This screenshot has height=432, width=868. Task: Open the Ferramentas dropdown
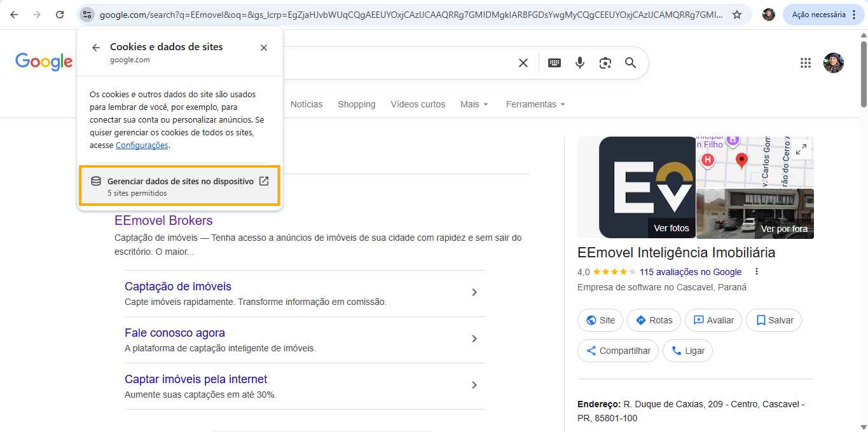535,104
